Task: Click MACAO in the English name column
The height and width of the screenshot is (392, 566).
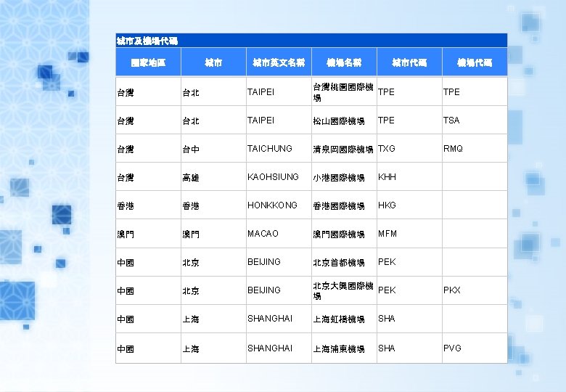Action: tap(263, 234)
